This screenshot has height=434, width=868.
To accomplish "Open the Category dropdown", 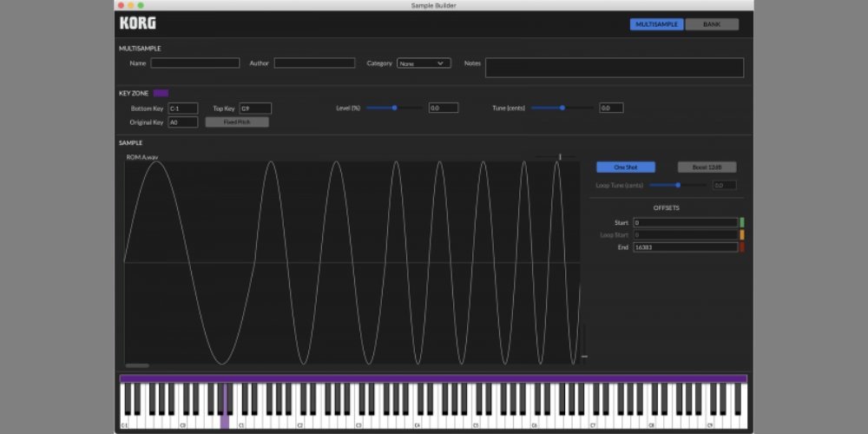I will coord(424,63).
